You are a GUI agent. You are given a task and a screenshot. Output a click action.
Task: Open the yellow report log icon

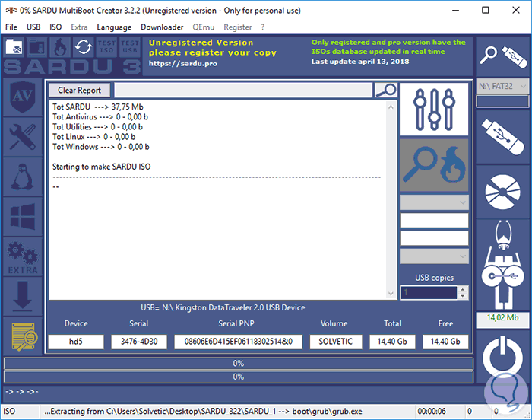pyautogui.click(x=22, y=336)
